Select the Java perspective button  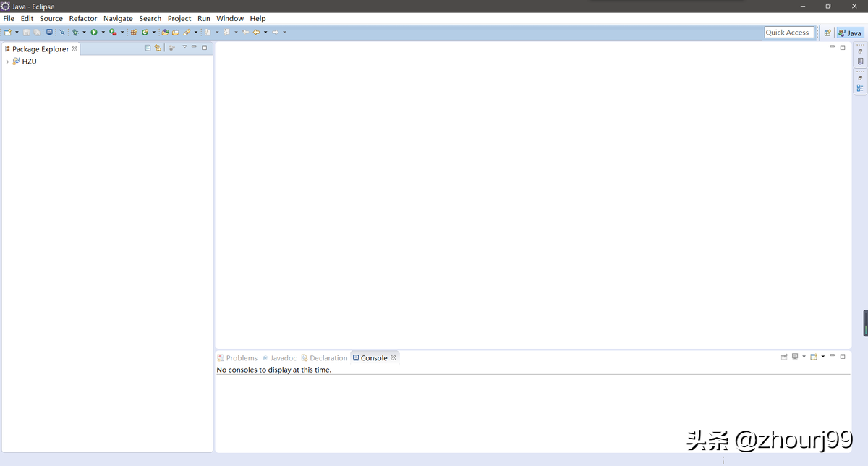point(850,33)
